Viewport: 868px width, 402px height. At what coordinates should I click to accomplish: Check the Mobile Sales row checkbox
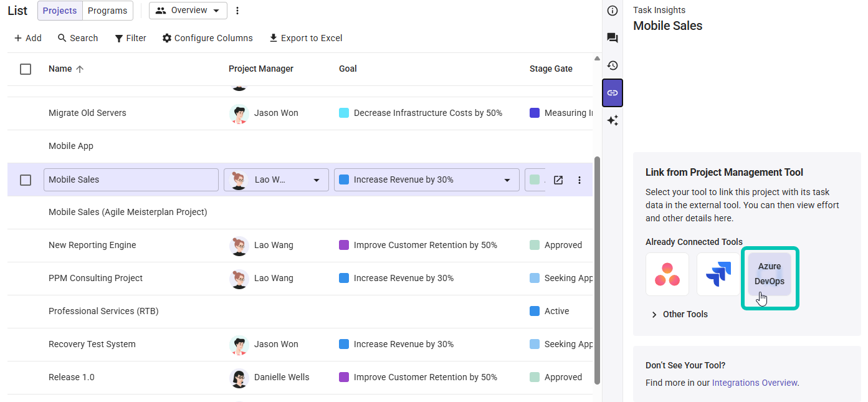pos(26,180)
